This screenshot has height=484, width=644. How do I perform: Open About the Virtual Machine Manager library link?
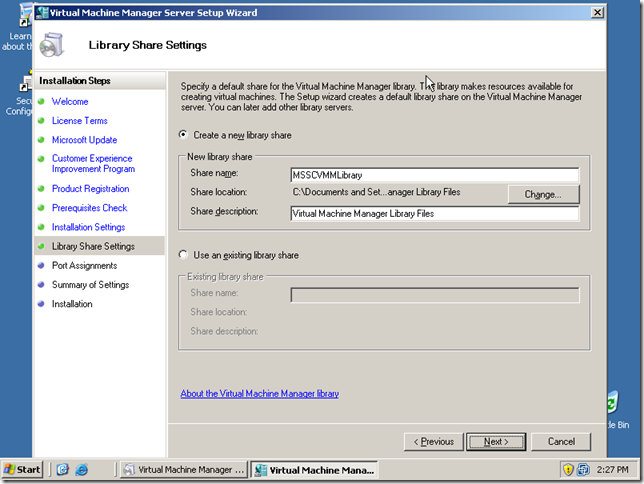pyautogui.click(x=260, y=394)
